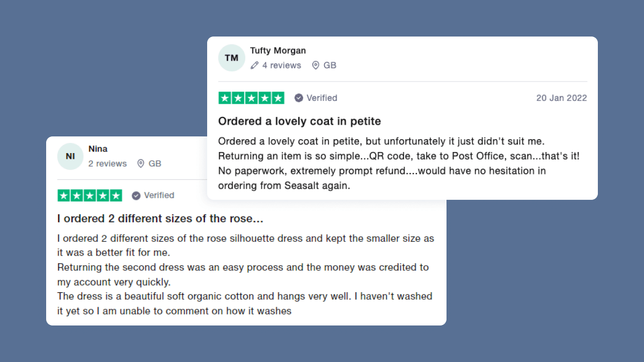Click the Verified label on Nina's review

pos(159,196)
